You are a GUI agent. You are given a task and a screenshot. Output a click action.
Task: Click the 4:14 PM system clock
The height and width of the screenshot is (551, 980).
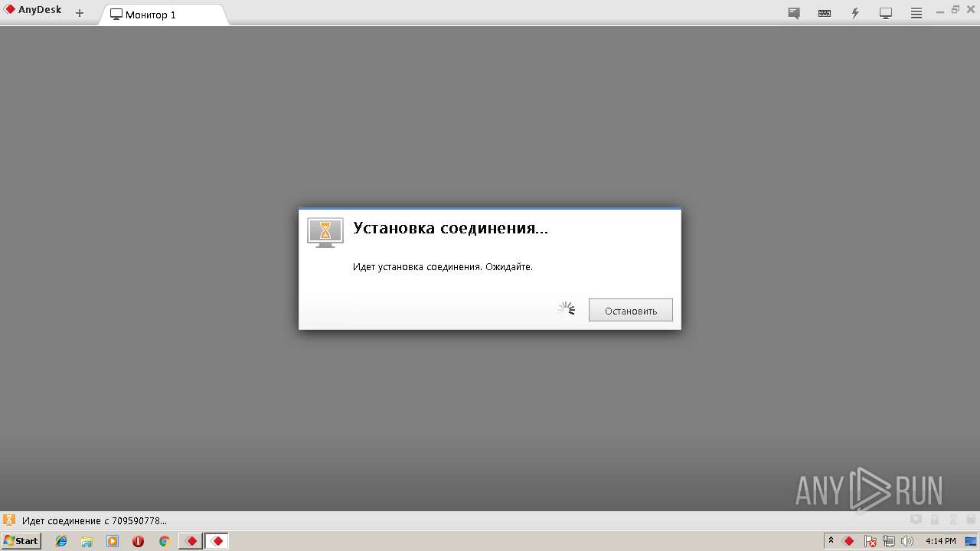(x=941, y=541)
